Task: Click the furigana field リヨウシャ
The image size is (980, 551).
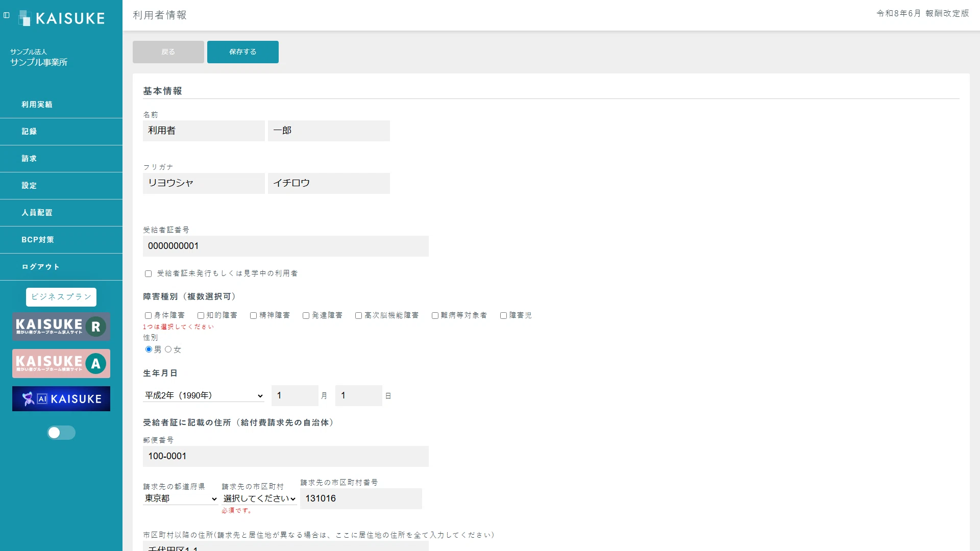Action: pos(204,183)
